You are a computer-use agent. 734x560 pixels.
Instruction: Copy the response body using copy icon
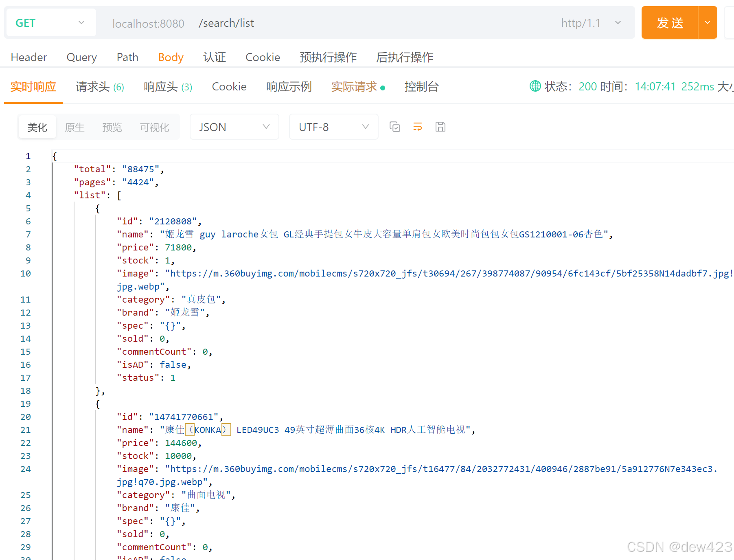click(x=394, y=127)
